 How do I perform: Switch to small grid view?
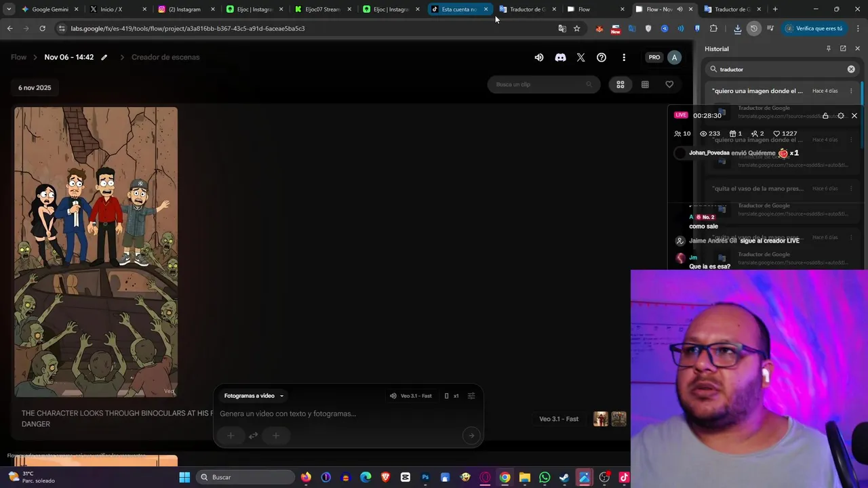point(645,85)
